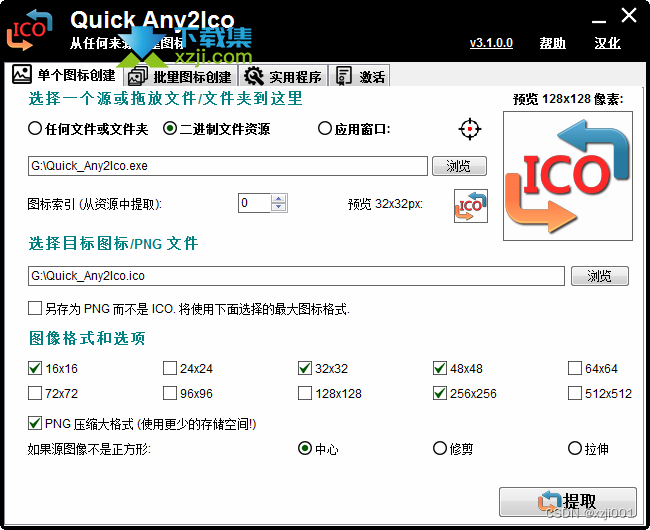Image resolution: width=650 pixels, height=530 pixels.
Task: Click the 汉化 link
Action: [607, 43]
